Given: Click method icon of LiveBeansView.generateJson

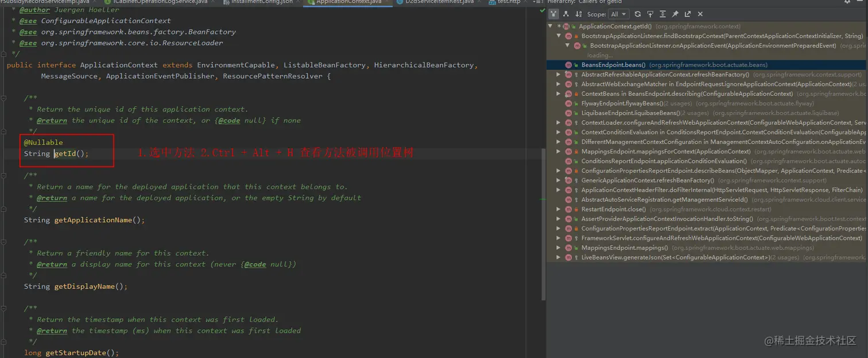Looking at the screenshot, I should [x=568, y=257].
